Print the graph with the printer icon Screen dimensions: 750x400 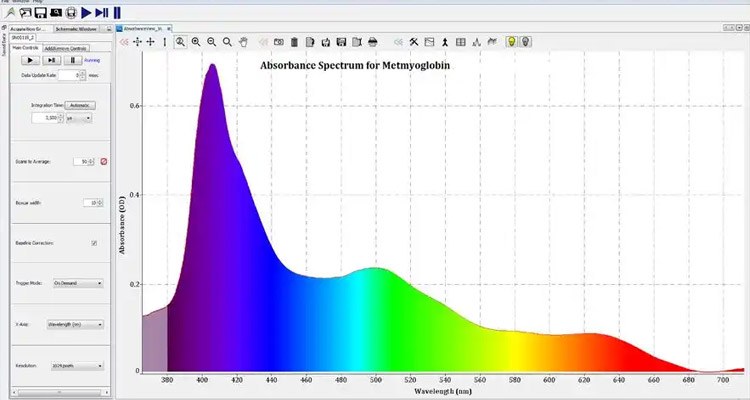click(372, 42)
